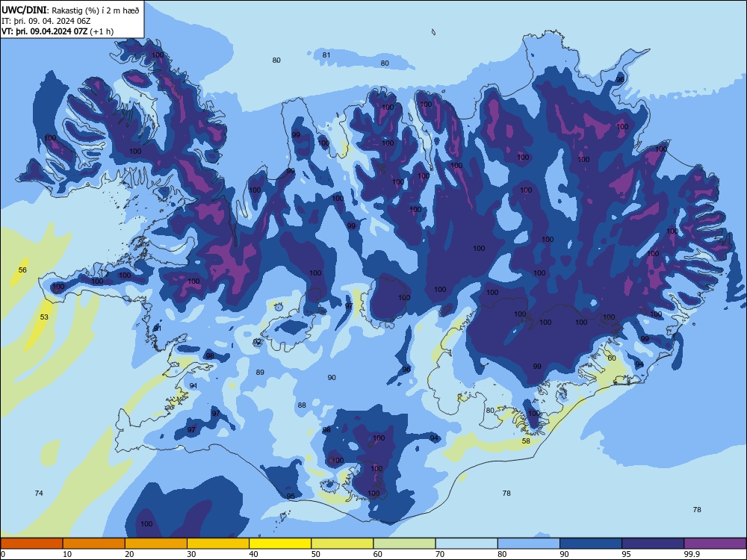Select the '92' value on the map
Screen dimensions: 747x560
tap(257, 343)
